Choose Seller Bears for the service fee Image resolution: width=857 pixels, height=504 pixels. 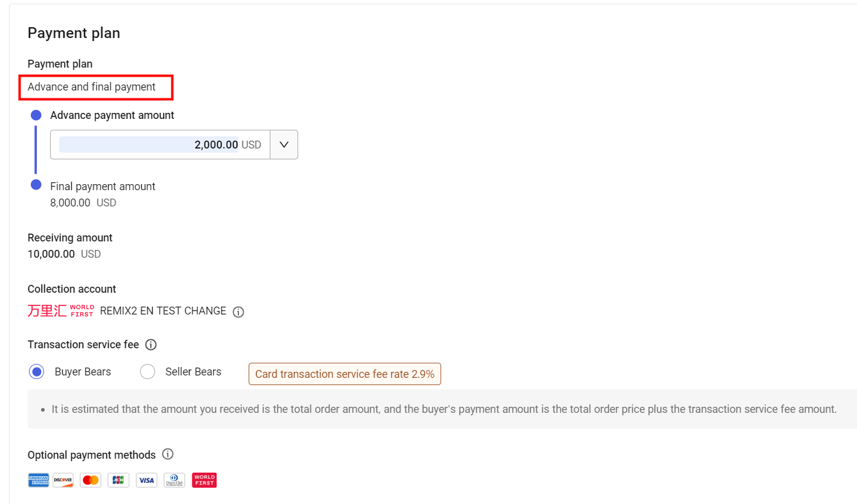[147, 371]
